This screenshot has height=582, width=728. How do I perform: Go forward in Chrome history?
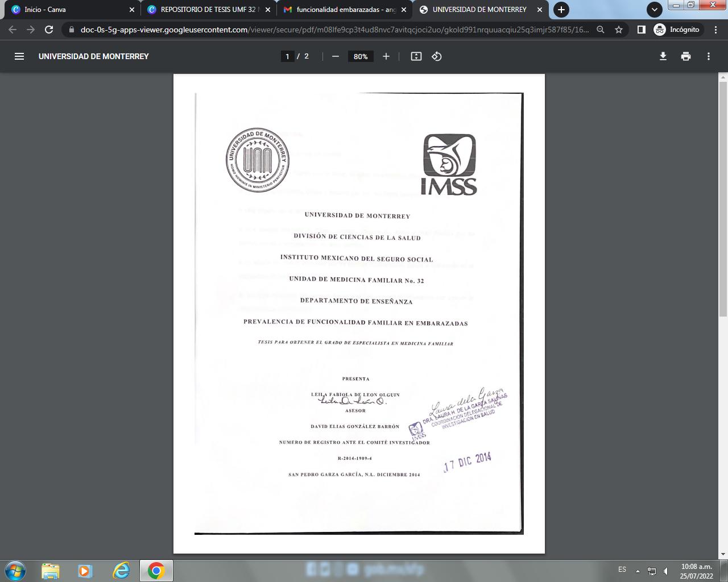click(31, 30)
